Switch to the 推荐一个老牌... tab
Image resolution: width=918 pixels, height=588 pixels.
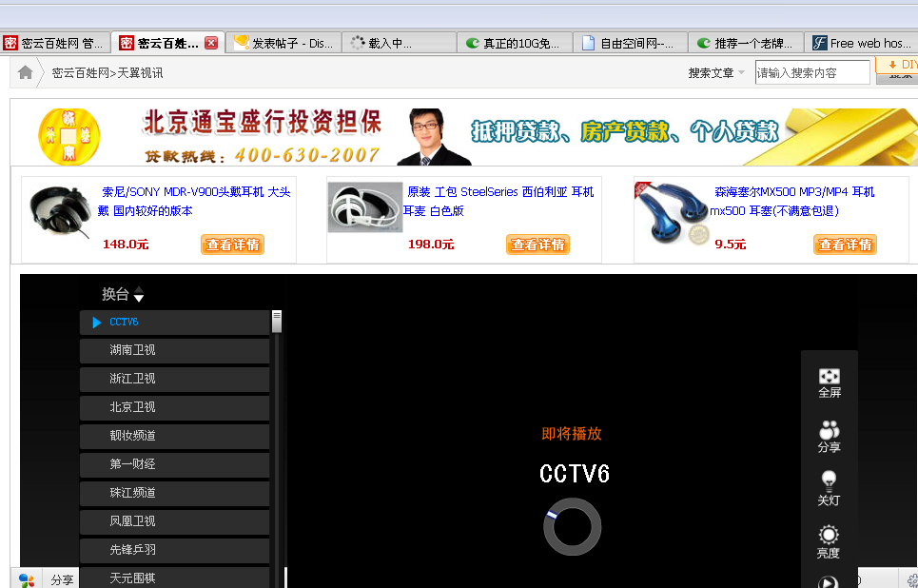(x=745, y=43)
